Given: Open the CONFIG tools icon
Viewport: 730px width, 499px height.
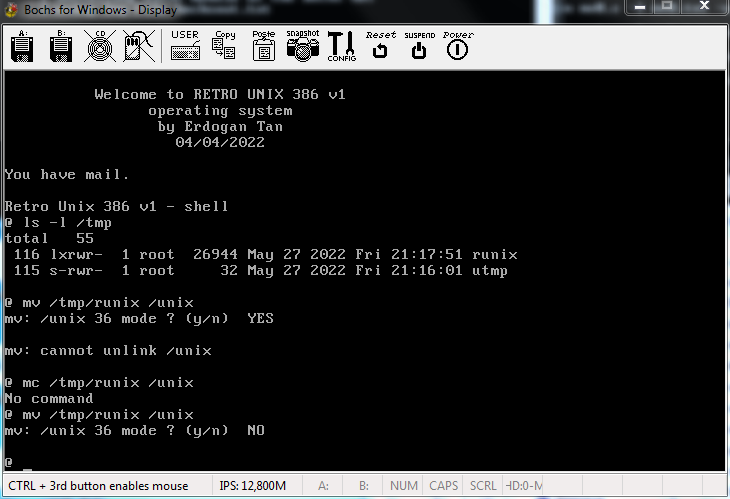Looking at the screenshot, I should coord(342,47).
